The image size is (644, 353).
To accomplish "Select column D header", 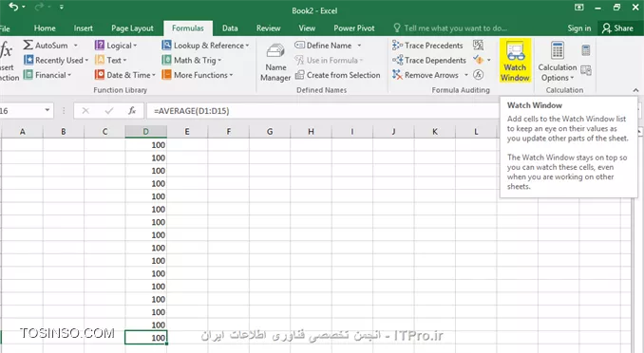I will click(146, 132).
